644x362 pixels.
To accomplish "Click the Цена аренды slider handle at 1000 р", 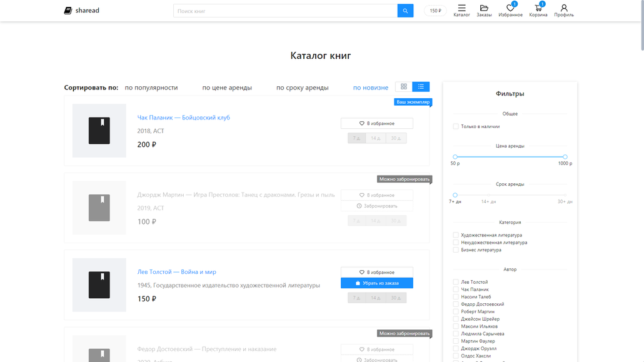I will (x=565, y=157).
